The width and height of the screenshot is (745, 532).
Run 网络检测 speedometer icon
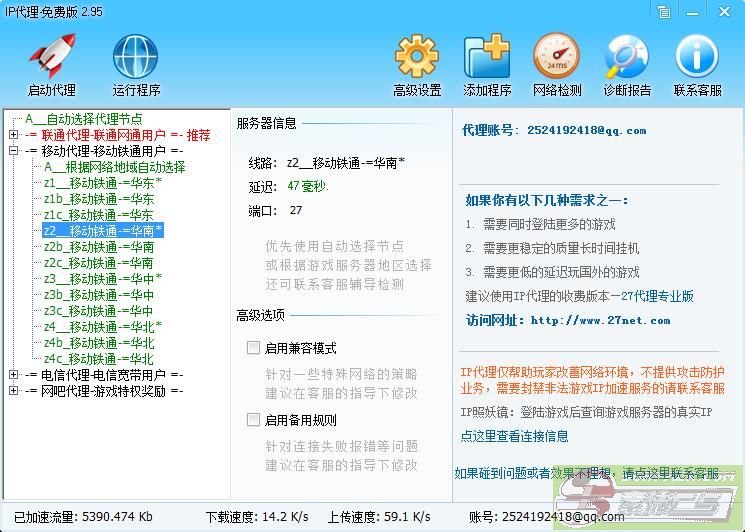tap(556, 57)
